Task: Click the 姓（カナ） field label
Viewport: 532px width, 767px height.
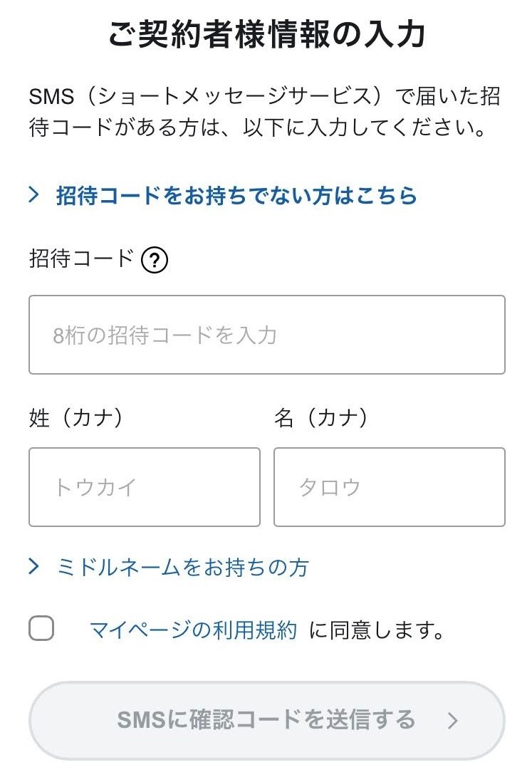Action: (x=76, y=418)
